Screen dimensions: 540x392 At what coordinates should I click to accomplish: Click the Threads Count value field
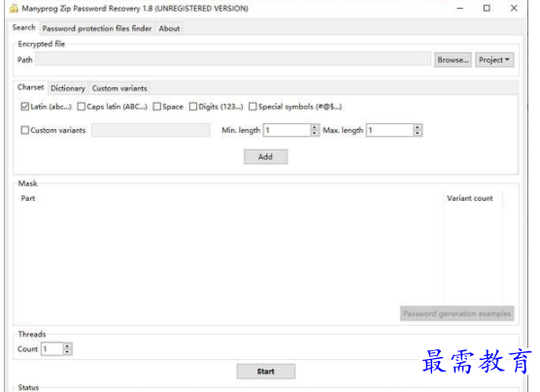pyautogui.click(x=52, y=349)
